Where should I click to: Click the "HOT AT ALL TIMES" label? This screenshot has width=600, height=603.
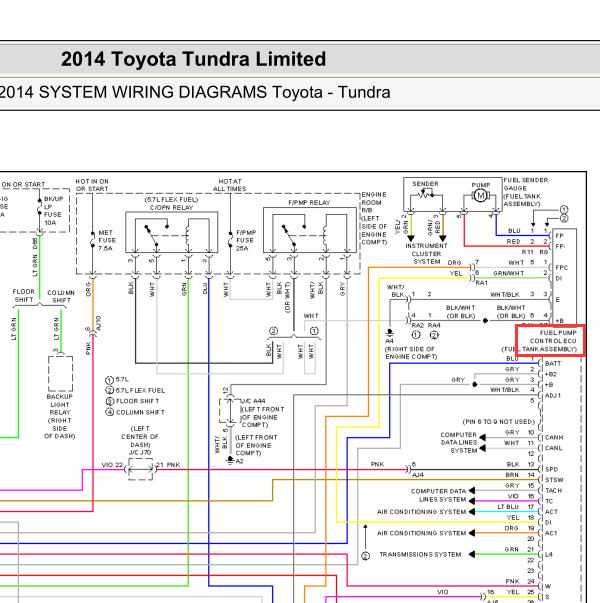click(230, 185)
